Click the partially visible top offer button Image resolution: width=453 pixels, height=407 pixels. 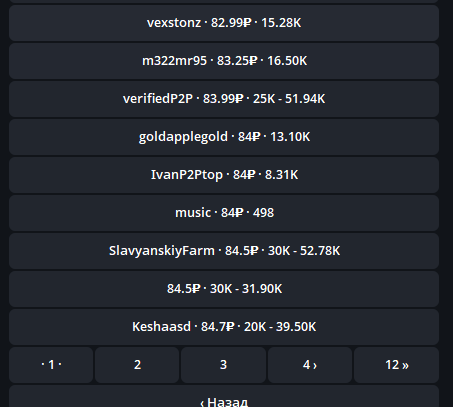click(x=224, y=1)
